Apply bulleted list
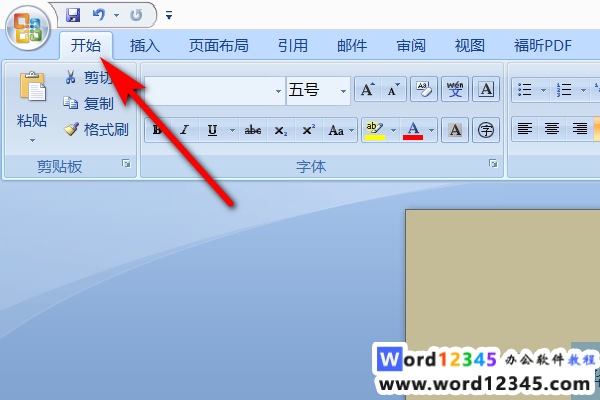Viewport: 600px width, 400px height. pos(525,90)
